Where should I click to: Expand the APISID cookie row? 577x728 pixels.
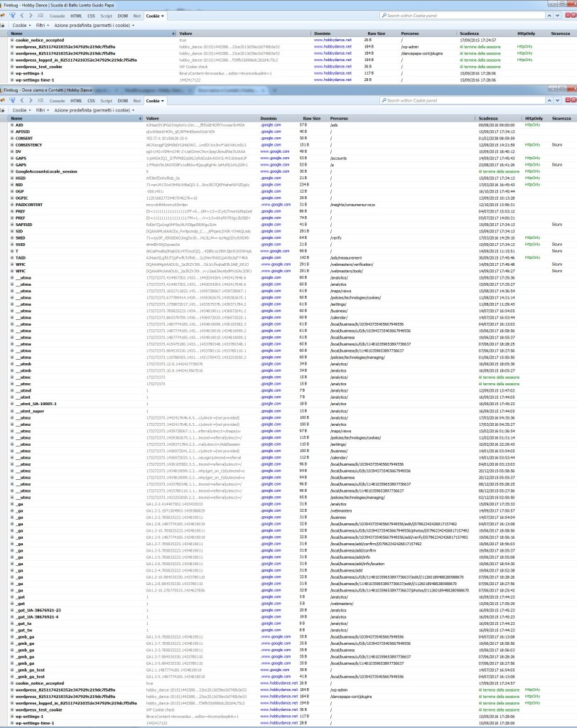pyautogui.click(x=12, y=132)
